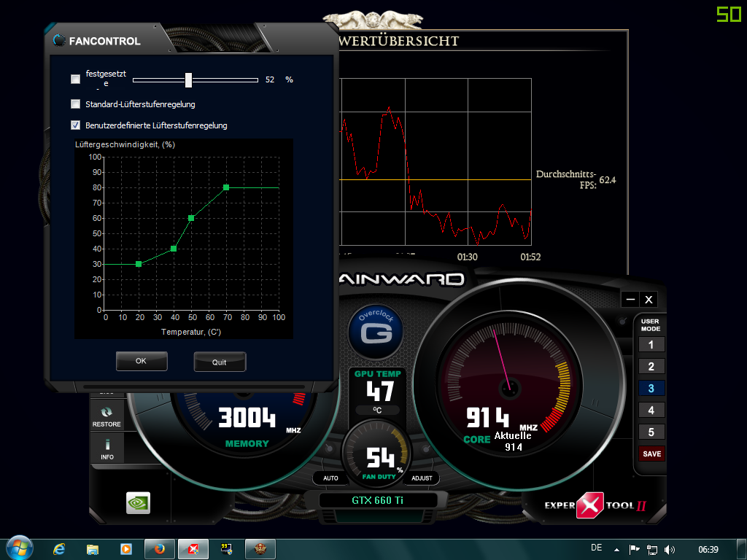Click the 914 MHz core clock readout
747x560 pixels.
[x=487, y=418]
